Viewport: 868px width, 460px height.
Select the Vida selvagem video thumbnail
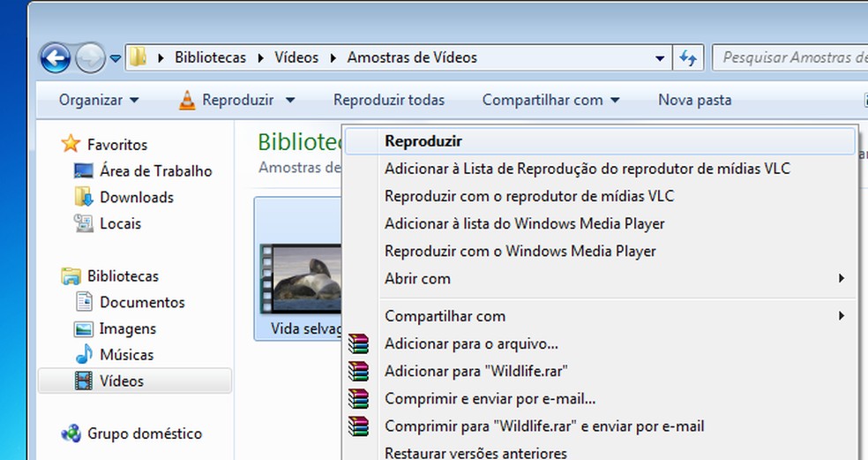pyautogui.click(x=302, y=279)
